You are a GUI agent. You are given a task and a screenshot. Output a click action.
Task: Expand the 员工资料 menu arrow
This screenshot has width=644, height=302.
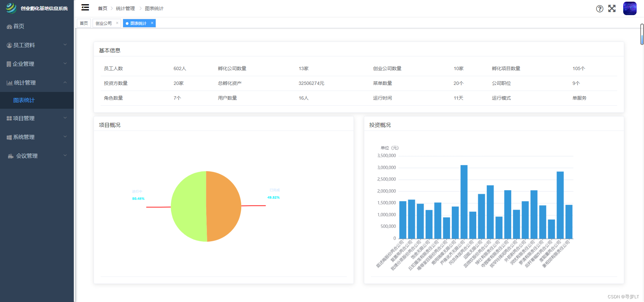point(65,45)
